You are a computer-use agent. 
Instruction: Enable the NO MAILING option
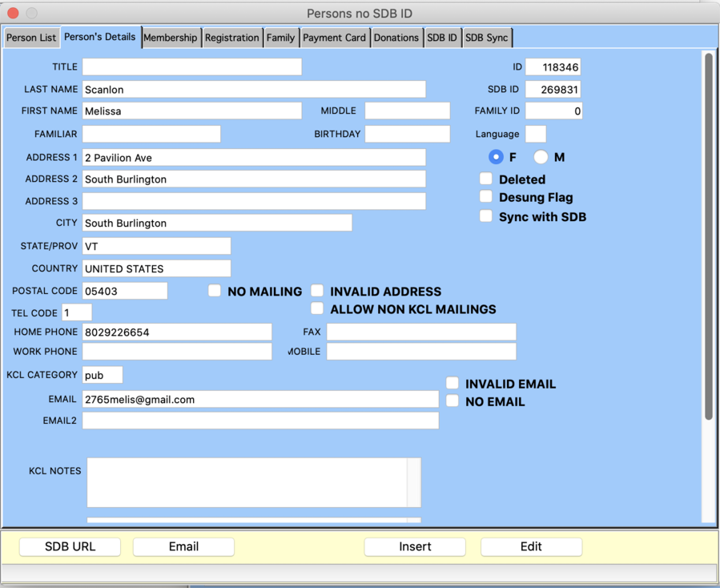[x=215, y=291]
